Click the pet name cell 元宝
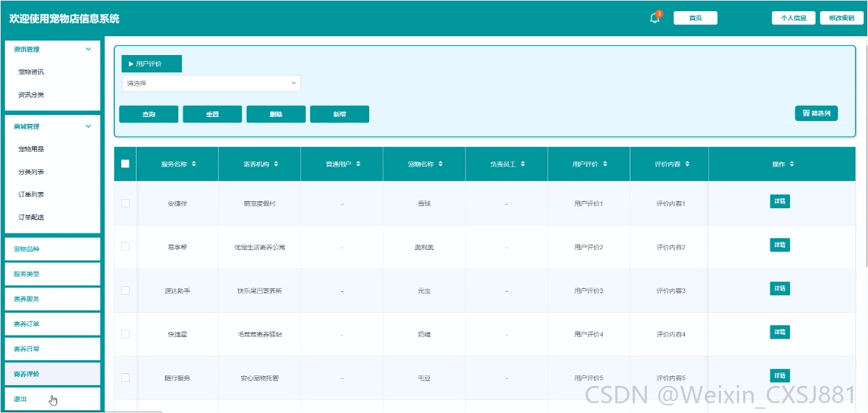 (424, 290)
